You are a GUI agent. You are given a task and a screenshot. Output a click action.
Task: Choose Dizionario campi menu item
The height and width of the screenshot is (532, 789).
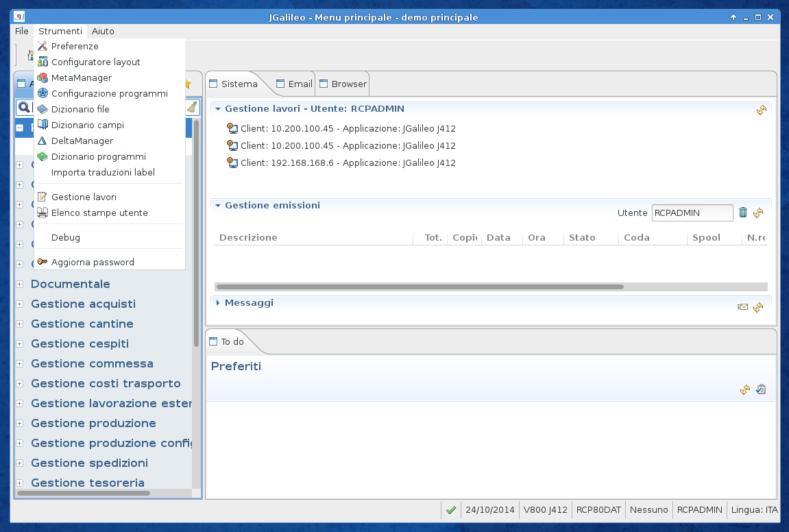coord(109,125)
